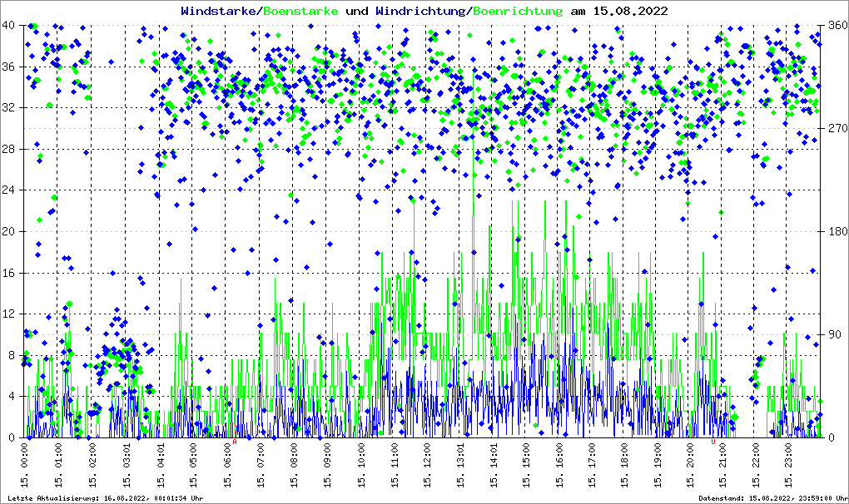Click the '15. 10:00' x-axis tick label
Image resolution: width=849 pixels, height=504 pixels.
point(360,467)
